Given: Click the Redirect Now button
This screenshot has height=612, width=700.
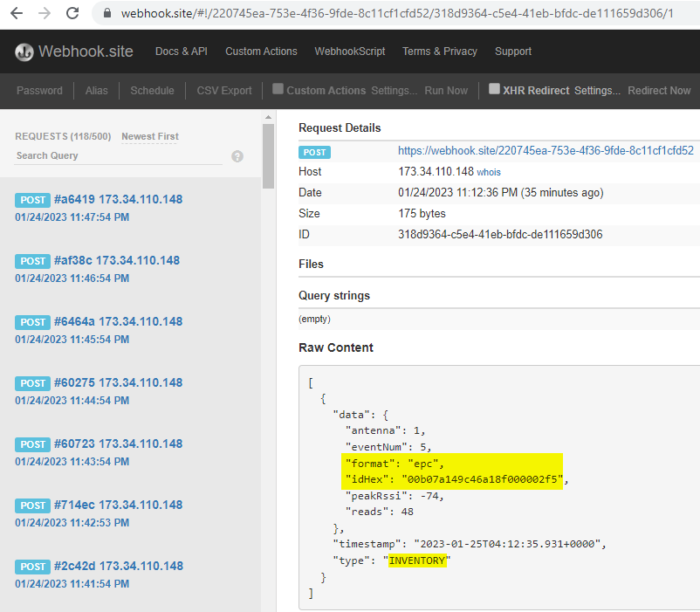Looking at the screenshot, I should point(659,91).
